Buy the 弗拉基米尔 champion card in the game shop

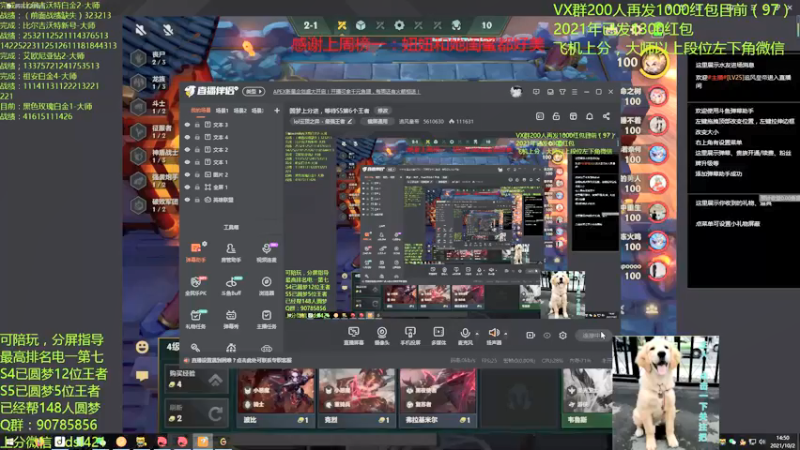(x=438, y=398)
